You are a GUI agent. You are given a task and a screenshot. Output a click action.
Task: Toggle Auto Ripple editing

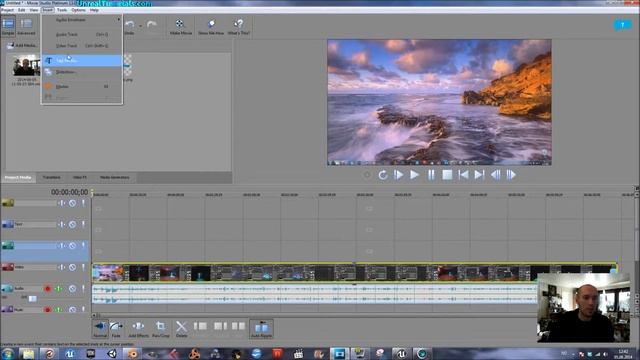pos(261,329)
